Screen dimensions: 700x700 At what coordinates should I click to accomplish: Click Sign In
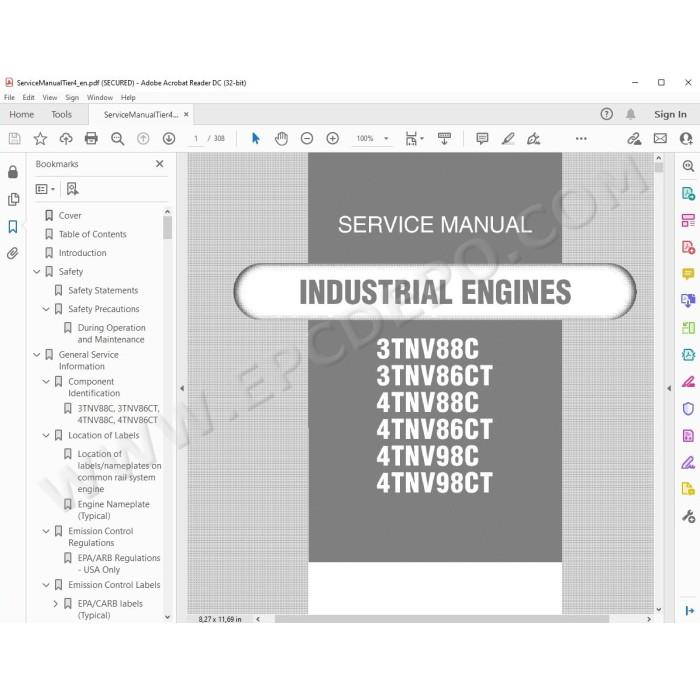(670, 114)
